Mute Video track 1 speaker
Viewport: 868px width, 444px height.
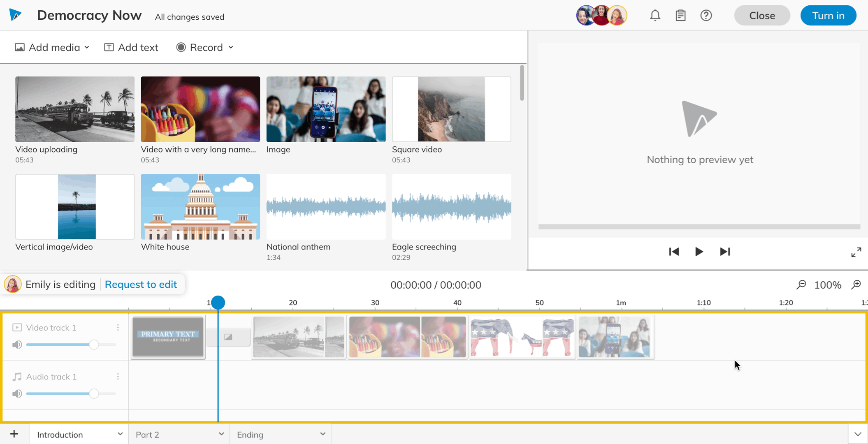tap(17, 345)
